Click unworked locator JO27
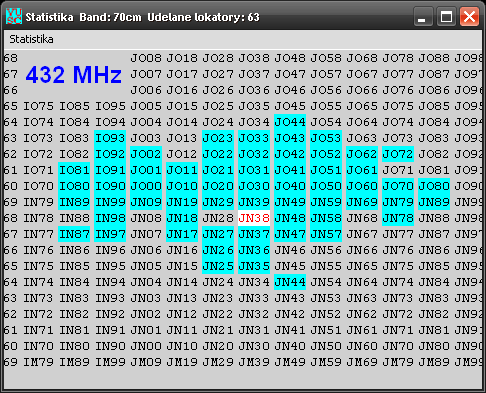Screen dimensions: 486x393 pos(218,74)
